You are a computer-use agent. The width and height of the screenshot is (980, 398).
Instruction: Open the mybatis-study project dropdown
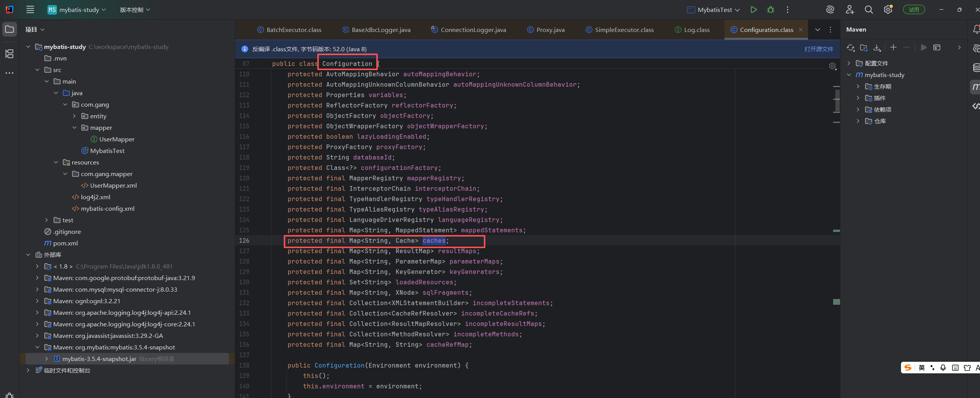[77, 10]
